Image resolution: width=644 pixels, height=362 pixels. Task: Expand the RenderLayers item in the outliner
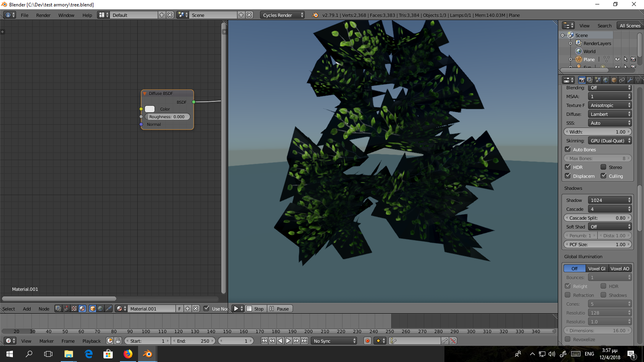pos(570,43)
